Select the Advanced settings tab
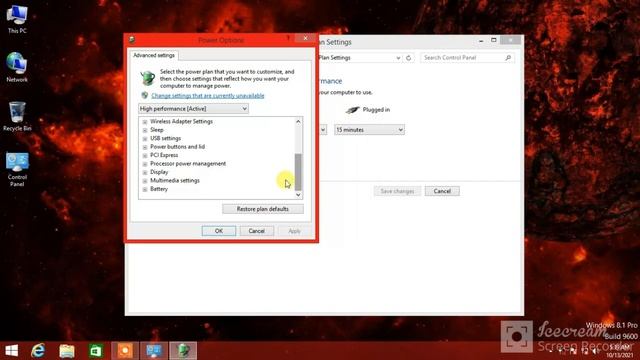This screenshot has width=640, height=360. 154,55
